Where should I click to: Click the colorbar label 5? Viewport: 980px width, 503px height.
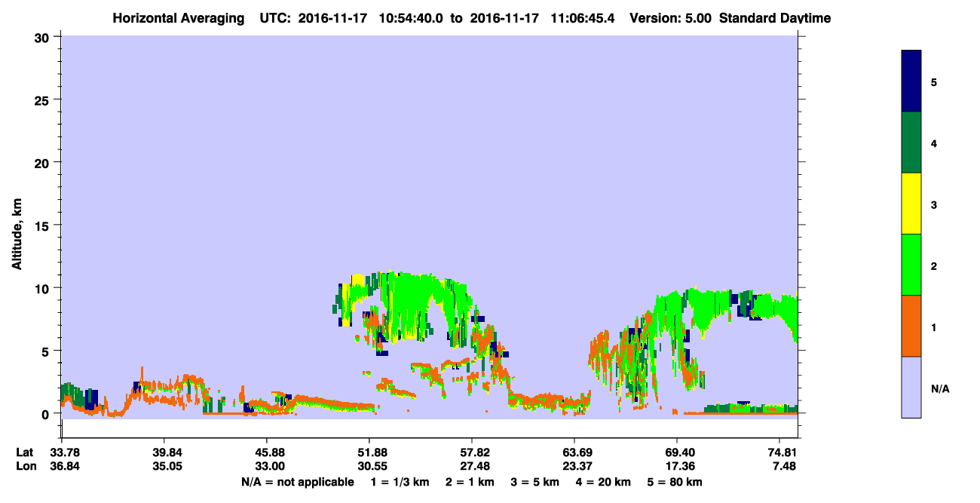933,82
